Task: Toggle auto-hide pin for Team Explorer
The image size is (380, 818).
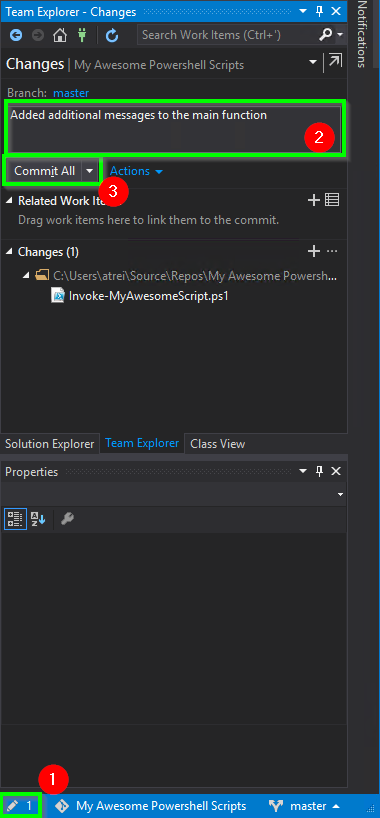Action: pos(319,11)
